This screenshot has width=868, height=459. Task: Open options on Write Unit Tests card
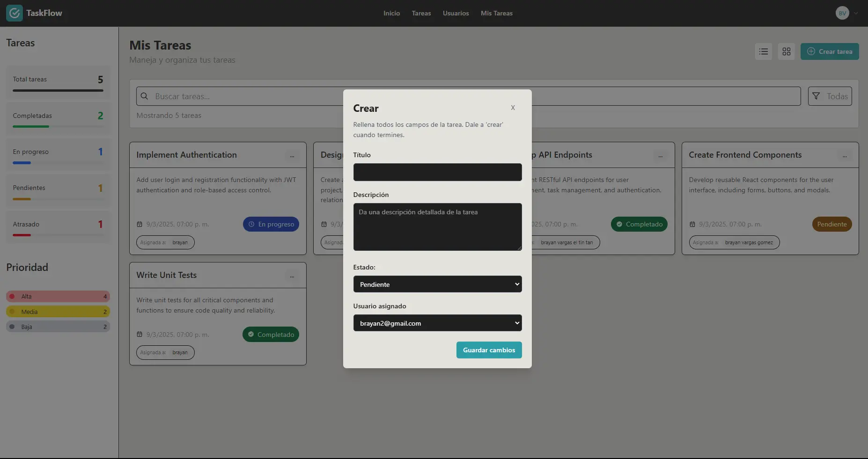(x=292, y=276)
